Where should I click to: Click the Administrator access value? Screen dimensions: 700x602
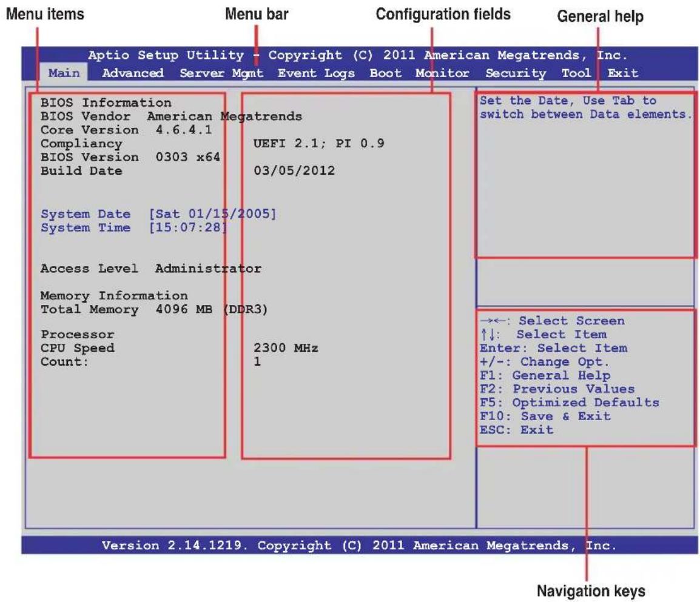click(208, 269)
